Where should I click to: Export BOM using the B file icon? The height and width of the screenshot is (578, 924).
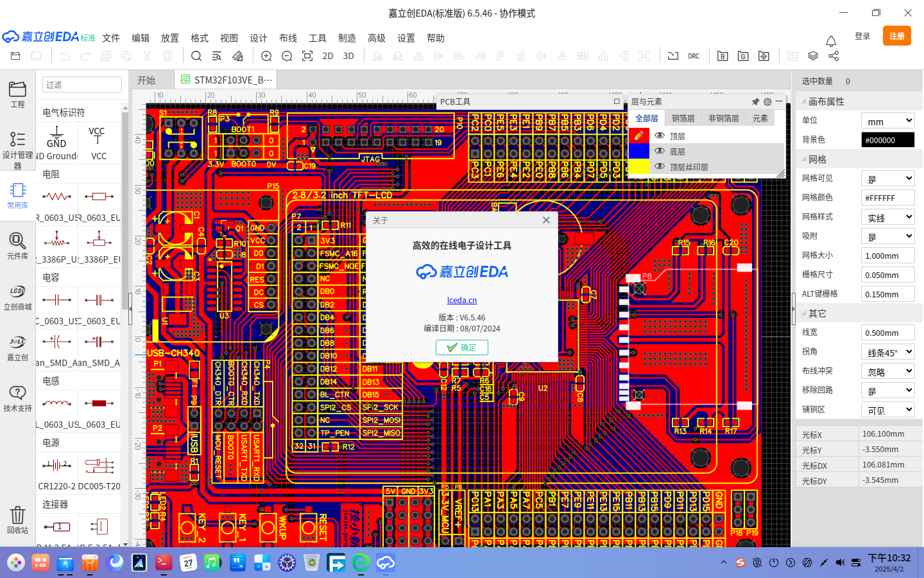(723, 56)
